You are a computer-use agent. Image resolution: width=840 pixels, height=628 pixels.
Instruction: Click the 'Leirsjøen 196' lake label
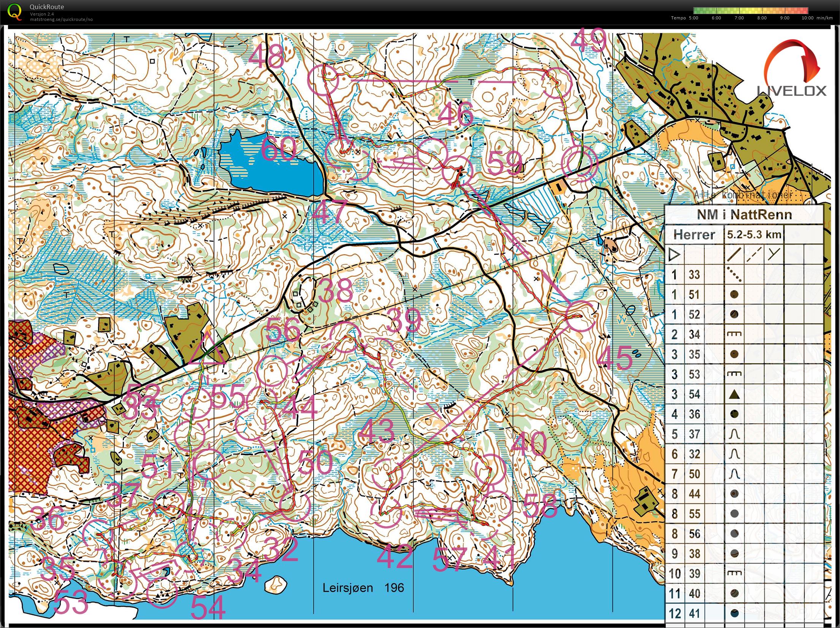(363, 588)
